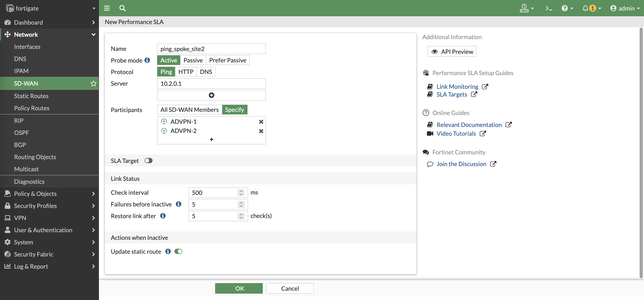The height and width of the screenshot is (300, 644).
Task: Open the Link Monitoring guide link
Action: 457,86
